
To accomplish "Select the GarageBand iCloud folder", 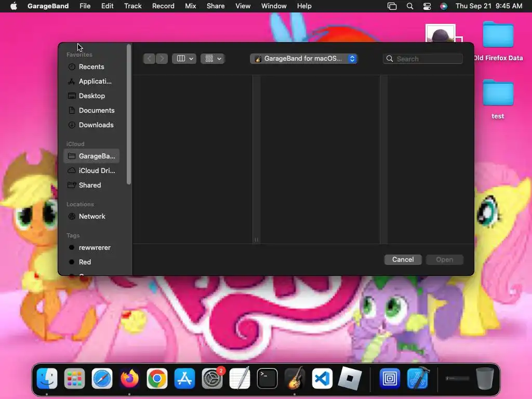I will 91,156.
